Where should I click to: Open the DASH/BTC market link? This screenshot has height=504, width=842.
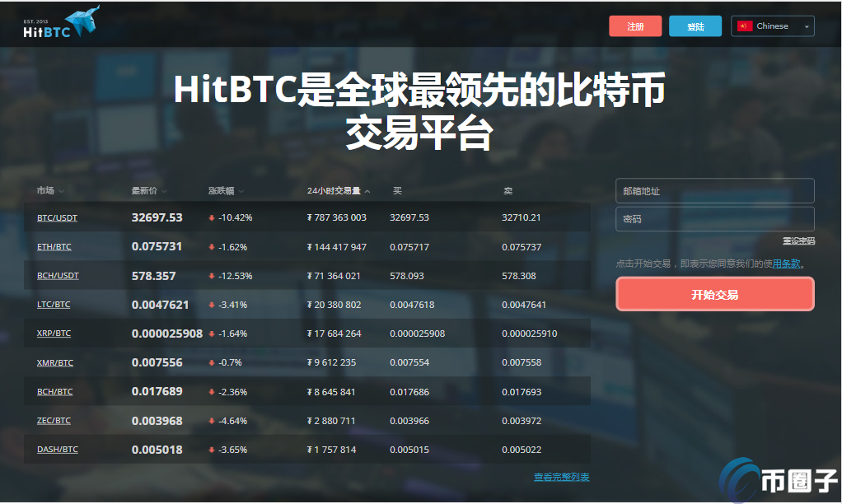click(x=57, y=450)
